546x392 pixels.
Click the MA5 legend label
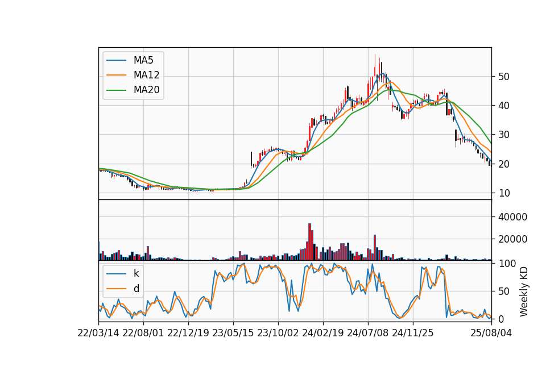pyautogui.click(x=143, y=60)
